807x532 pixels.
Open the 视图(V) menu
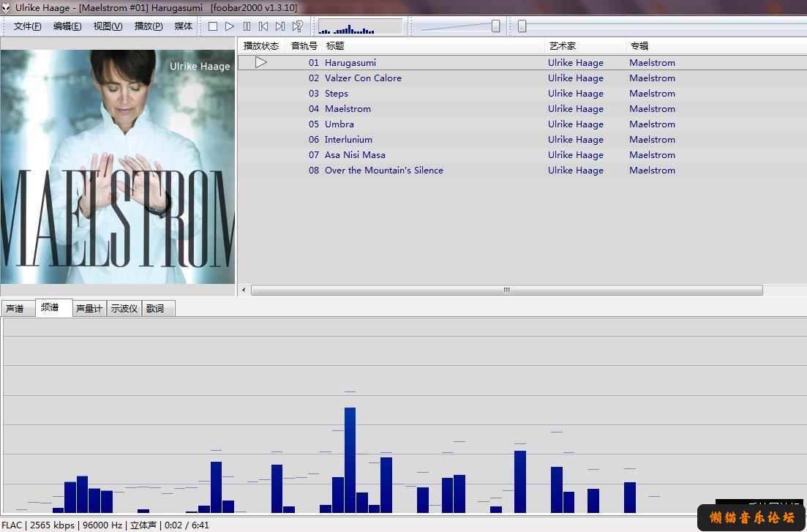[108, 26]
